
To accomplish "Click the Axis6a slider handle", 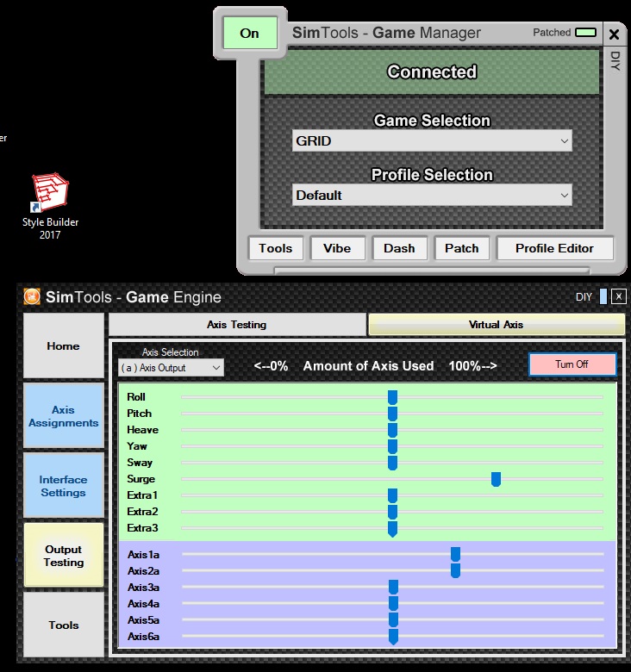I will click(x=394, y=637).
